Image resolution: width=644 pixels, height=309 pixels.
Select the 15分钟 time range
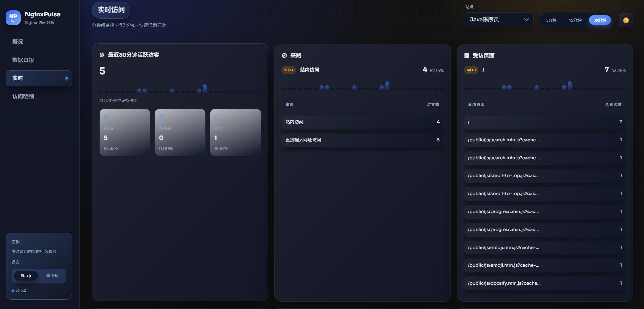coord(575,20)
